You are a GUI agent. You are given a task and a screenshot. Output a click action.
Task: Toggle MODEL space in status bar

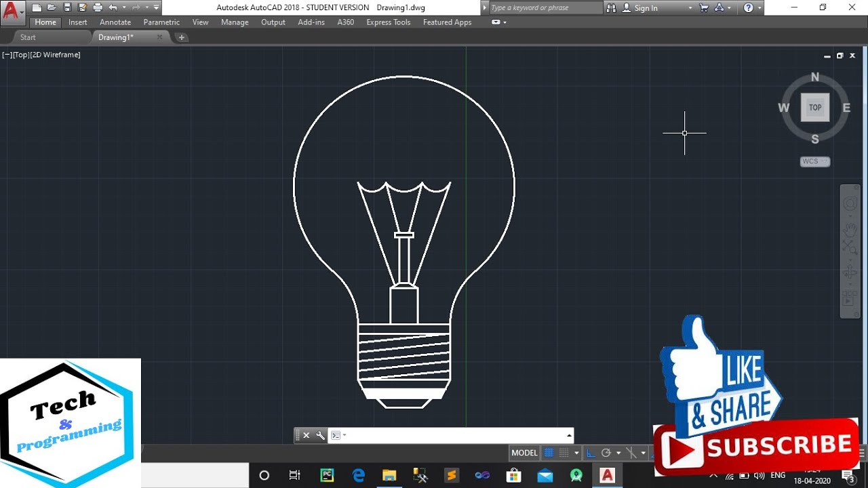pos(524,453)
